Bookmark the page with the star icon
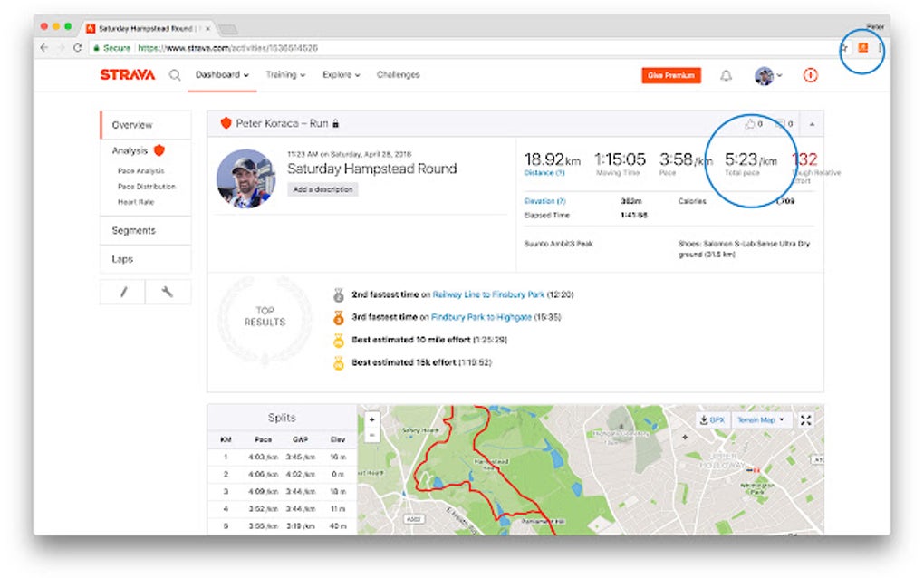This screenshot has width=924, height=578. [842, 46]
